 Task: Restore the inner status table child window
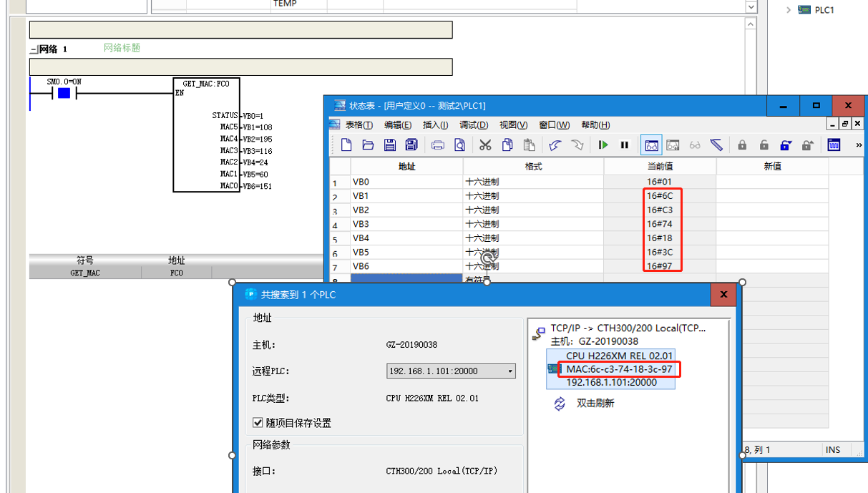[845, 124]
